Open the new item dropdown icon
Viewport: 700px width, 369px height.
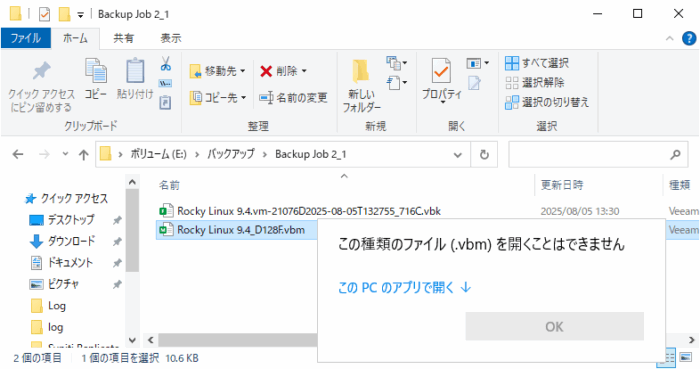point(396,63)
